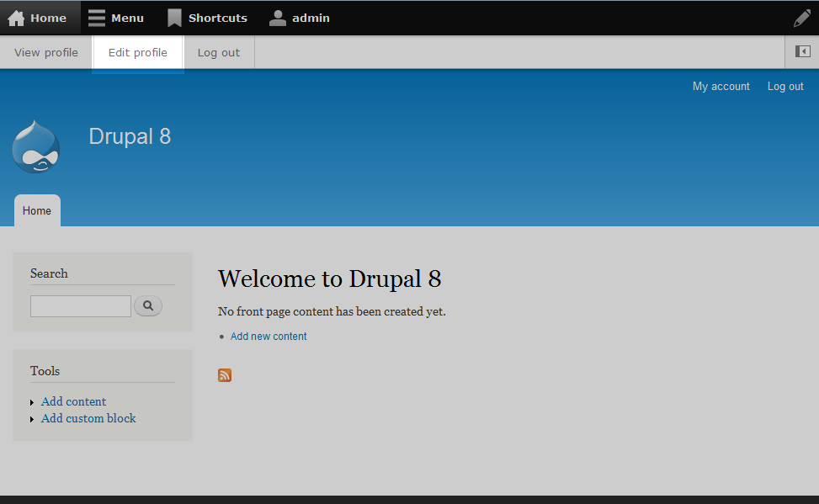Toggle the toolbar tray orientation icon

coord(802,51)
